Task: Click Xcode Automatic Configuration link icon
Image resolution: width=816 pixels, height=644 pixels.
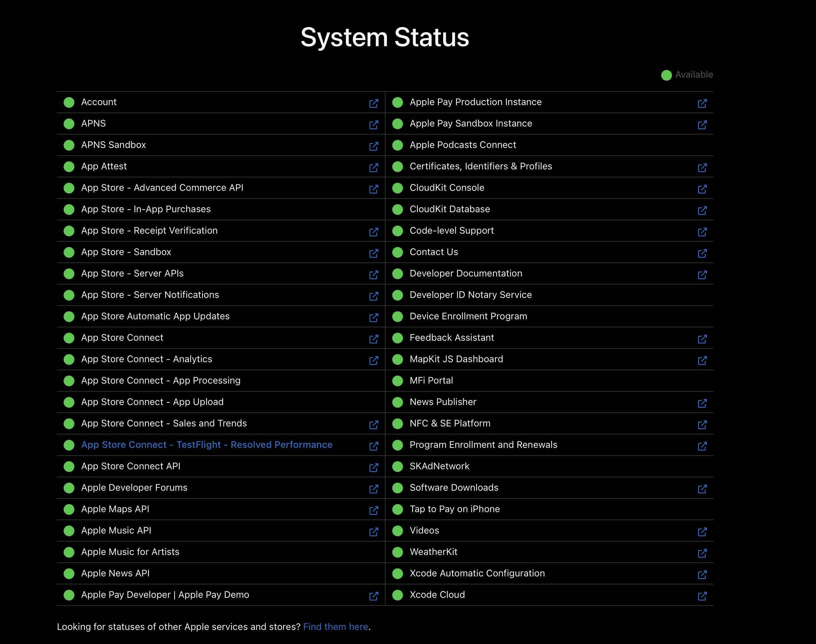Action: pos(702,575)
